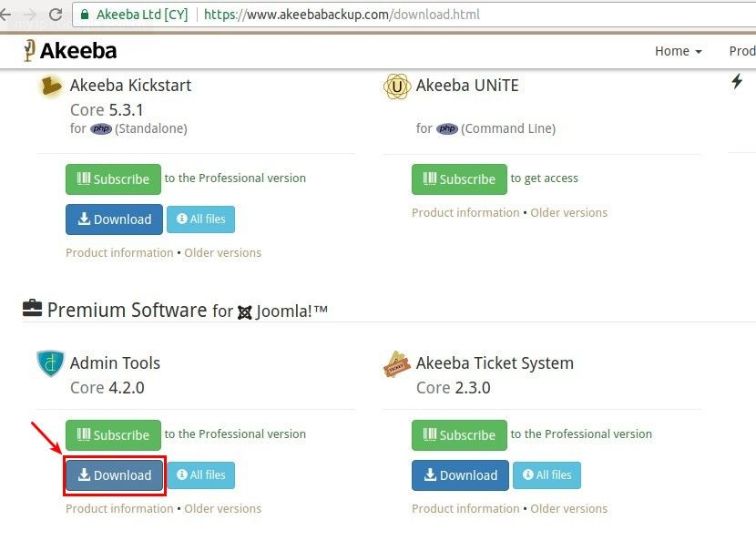756x551 pixels.
Task: Download Akeeba Ticket System Core
Action: click(461, 475)
